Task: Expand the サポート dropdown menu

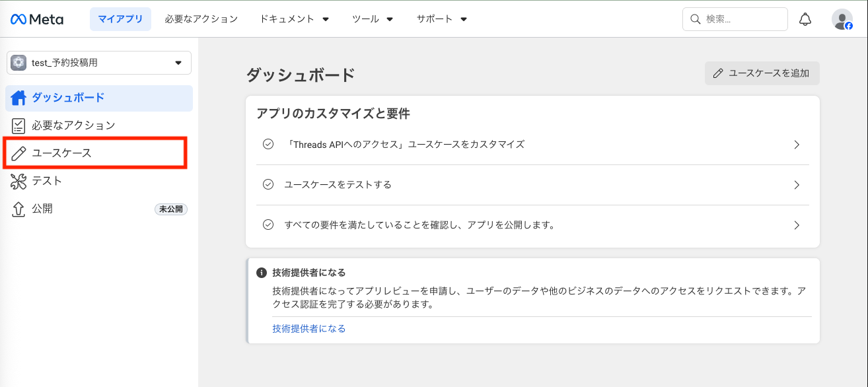Action: click(441, 19)
